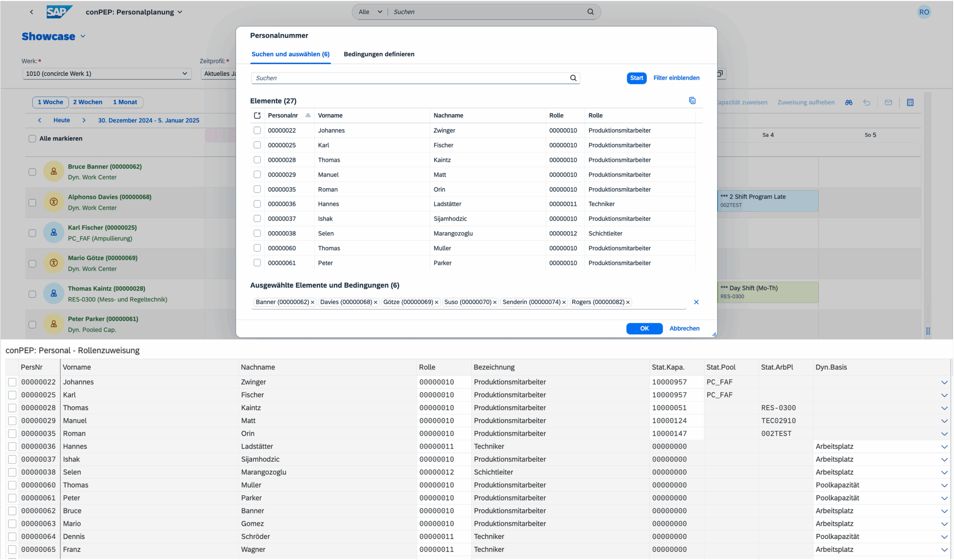Open the Alle search scope dropdown

pyautogui.click(x=370, y=12)
